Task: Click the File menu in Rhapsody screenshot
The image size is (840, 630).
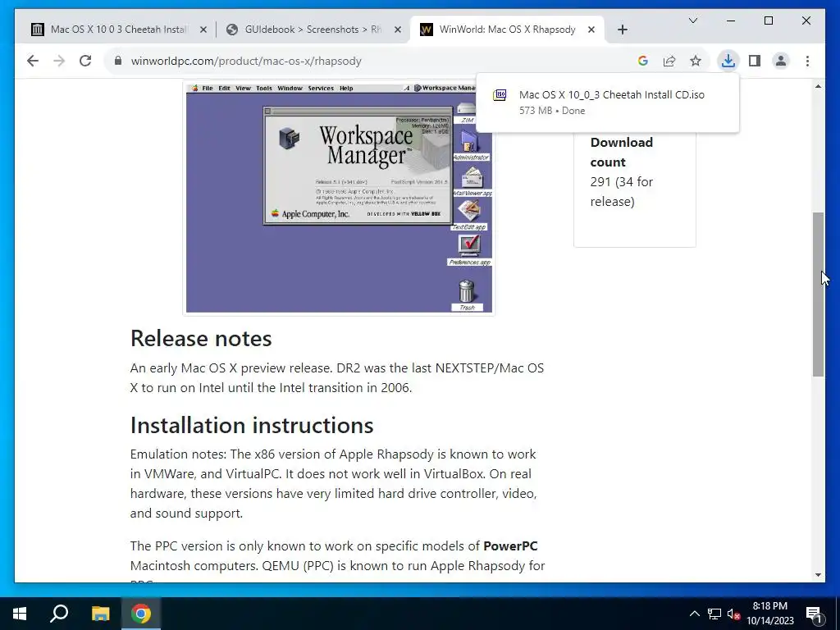Action: pos(208,89)
